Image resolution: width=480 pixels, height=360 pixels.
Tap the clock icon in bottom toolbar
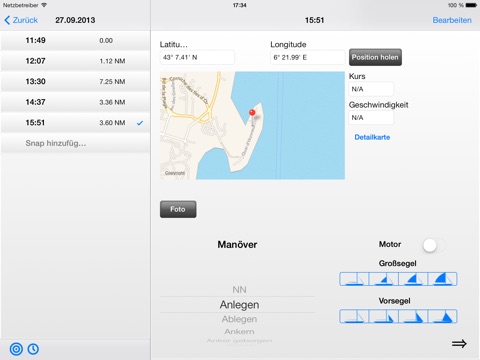33,349
